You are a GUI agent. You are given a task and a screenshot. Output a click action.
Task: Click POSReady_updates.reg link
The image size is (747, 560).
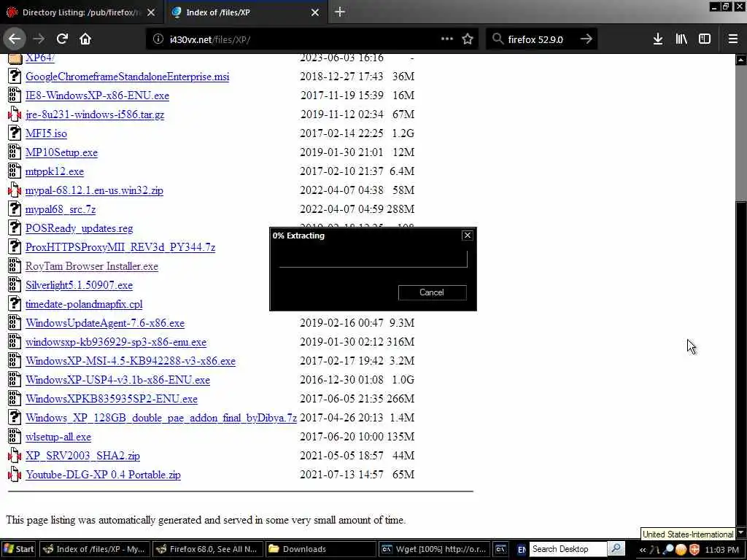click(79, 228)
